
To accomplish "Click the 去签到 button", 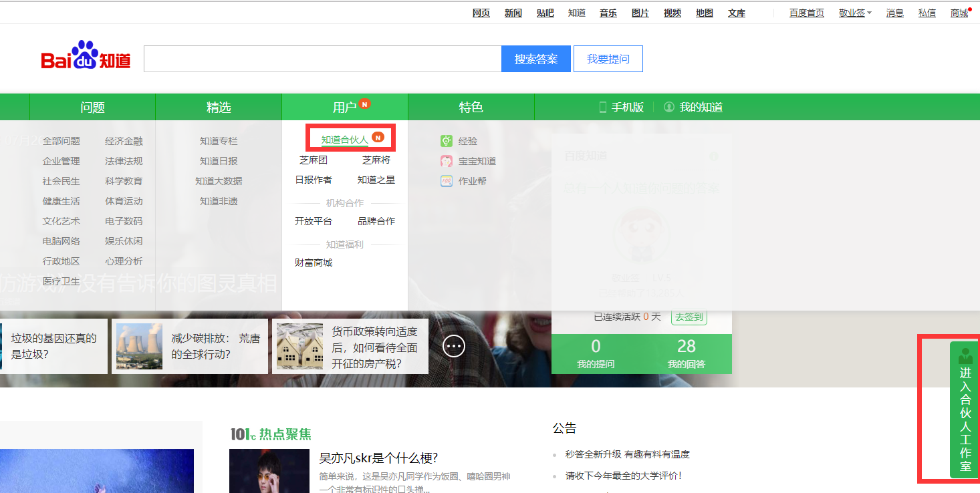I will click(x=689, y=317).
